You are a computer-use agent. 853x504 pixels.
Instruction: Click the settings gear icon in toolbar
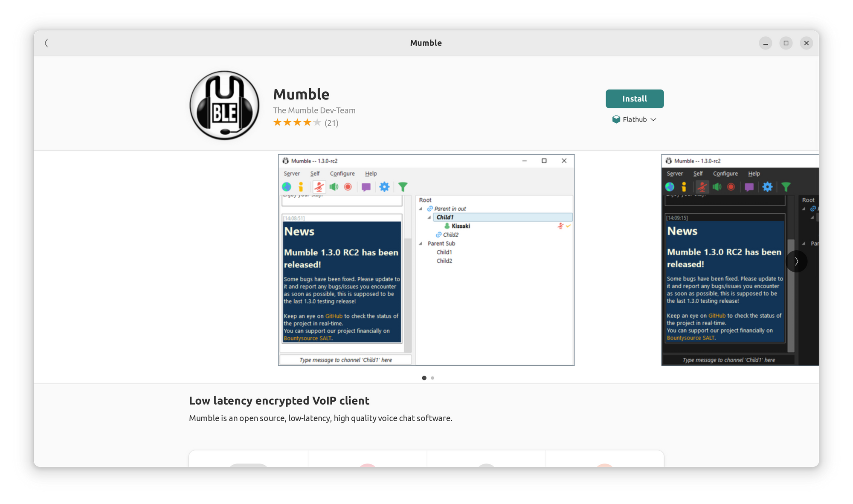click(x=385, y=186)
